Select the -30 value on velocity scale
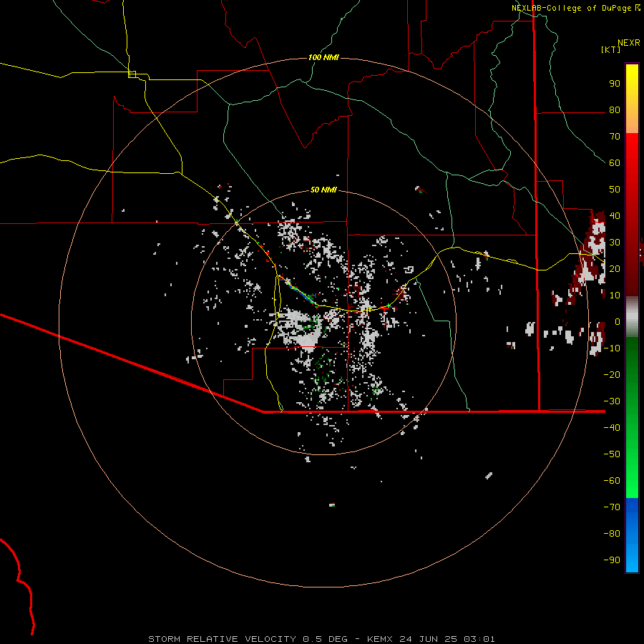This screenshot has height=644, width=644. pos(612,401)
